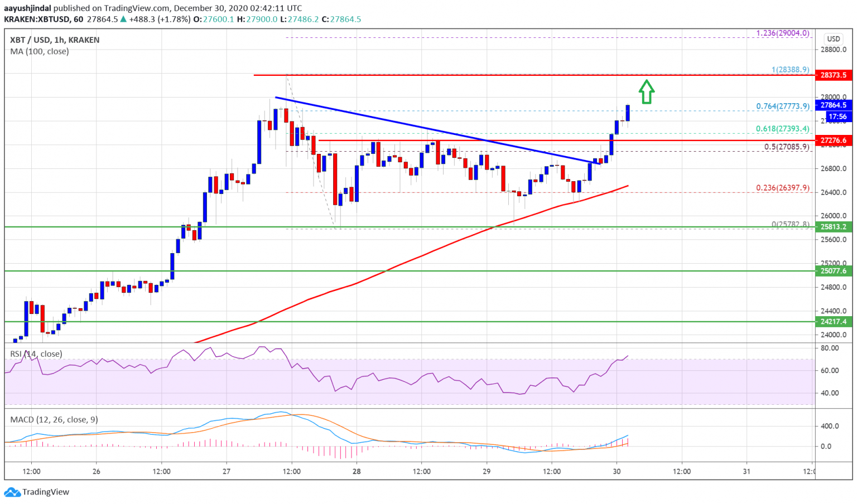Click the RSI (14, close) indicator label
This screenshot has height=504, width=857.
click(36, 354)
